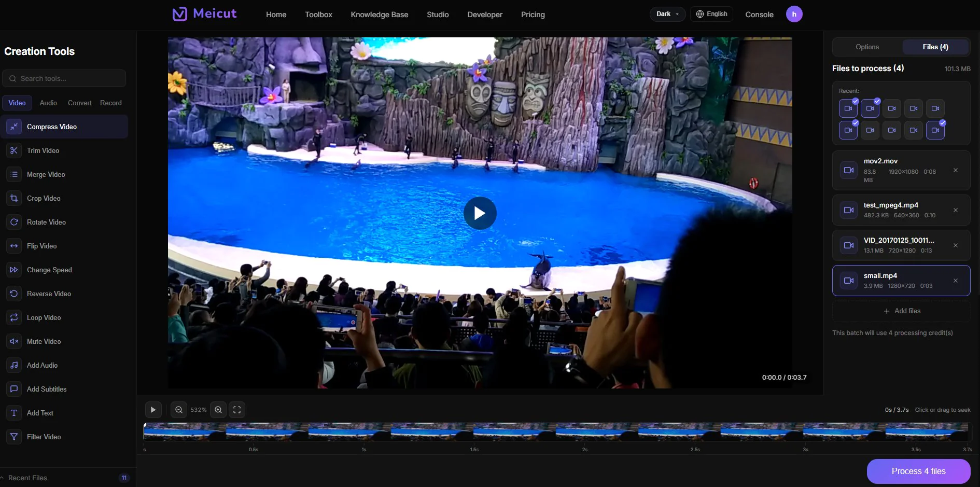
Task: Open the Knowledge Base menu
Action: 380,15
